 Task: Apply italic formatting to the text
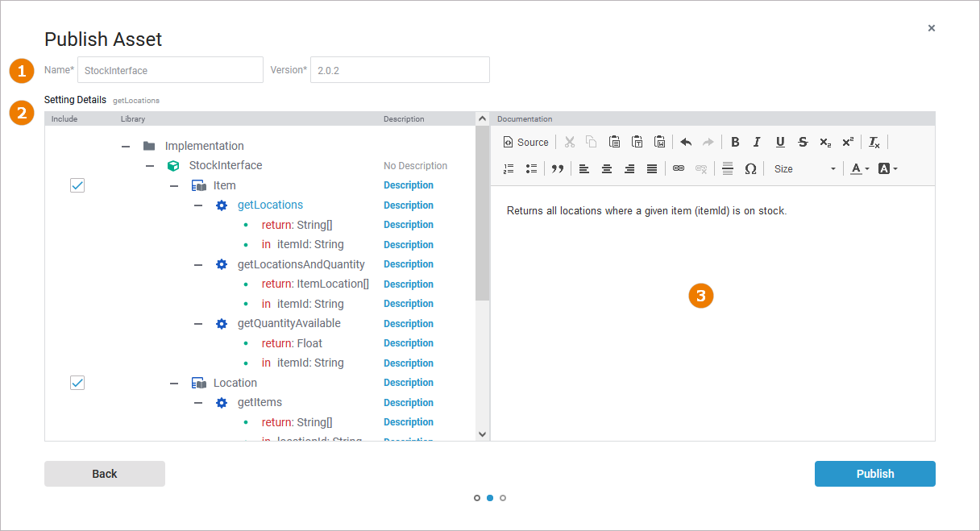(x=757, y=143)
